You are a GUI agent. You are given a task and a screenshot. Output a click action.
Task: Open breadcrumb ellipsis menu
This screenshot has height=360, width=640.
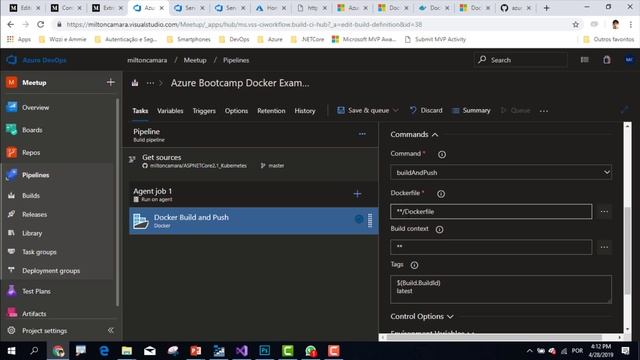coord(150,83)
